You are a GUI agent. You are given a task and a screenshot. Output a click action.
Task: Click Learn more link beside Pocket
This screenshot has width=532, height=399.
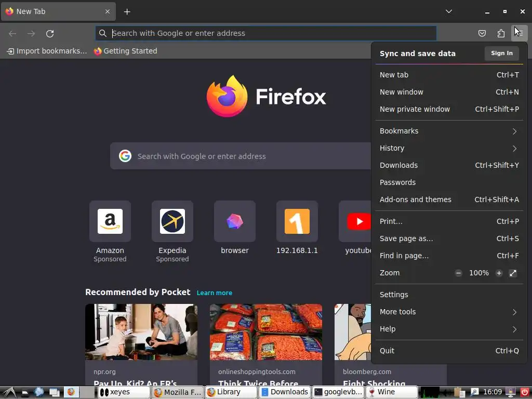tap(215, 293)
